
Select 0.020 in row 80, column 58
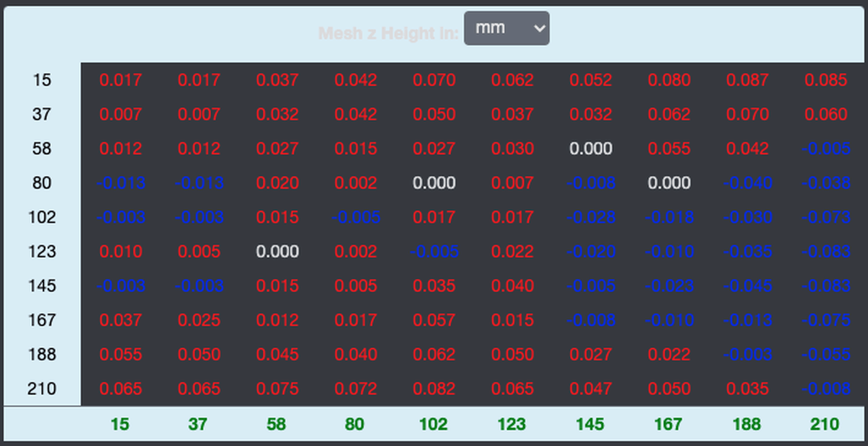click(278, 183)
